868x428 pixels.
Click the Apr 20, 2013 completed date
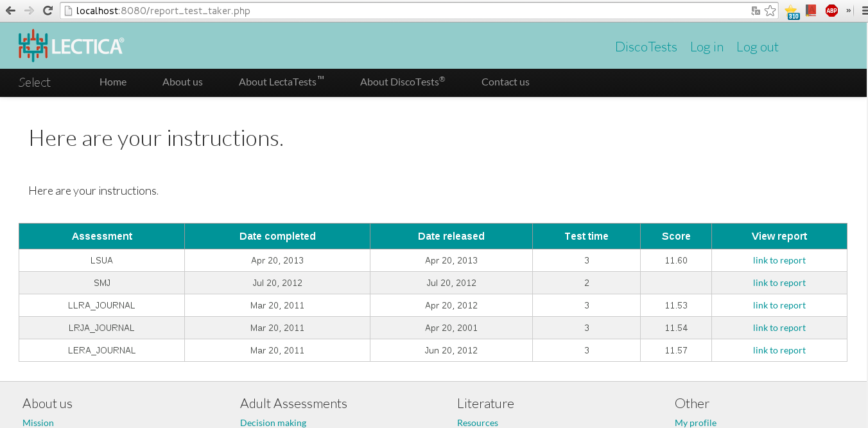point(277,260)
